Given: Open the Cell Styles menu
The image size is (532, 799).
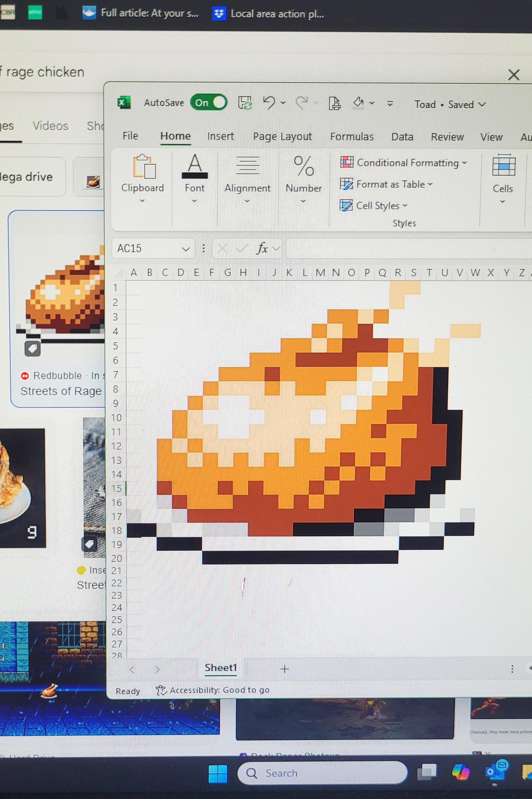Looking at the screenshot, I should pos(373,206).
